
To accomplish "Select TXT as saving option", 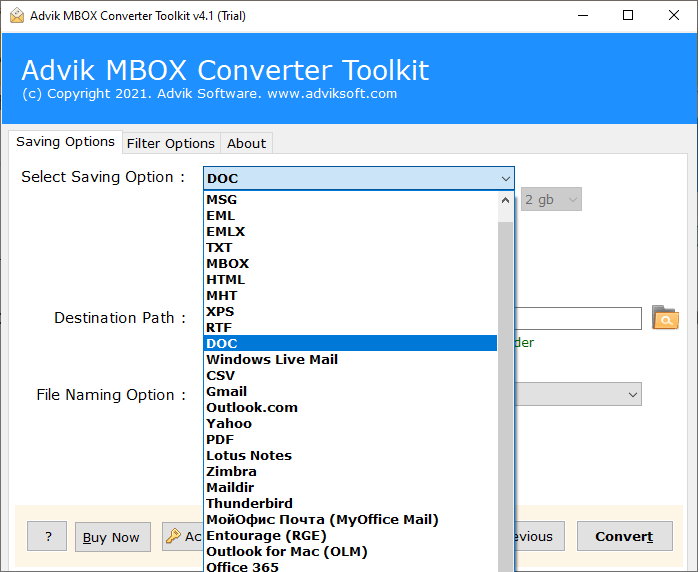I will tap(350, 247).
